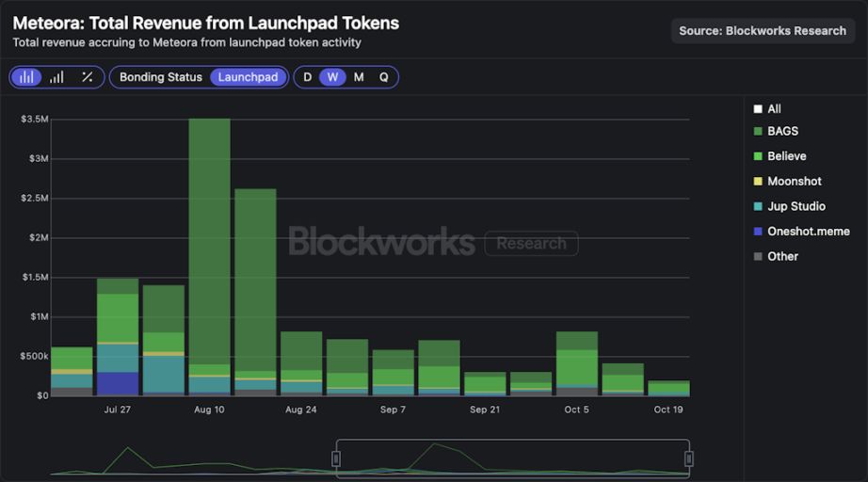The image size is (868, 482).
Task: Click the Jup Studio teal legend marker
Action: point(758,206)
